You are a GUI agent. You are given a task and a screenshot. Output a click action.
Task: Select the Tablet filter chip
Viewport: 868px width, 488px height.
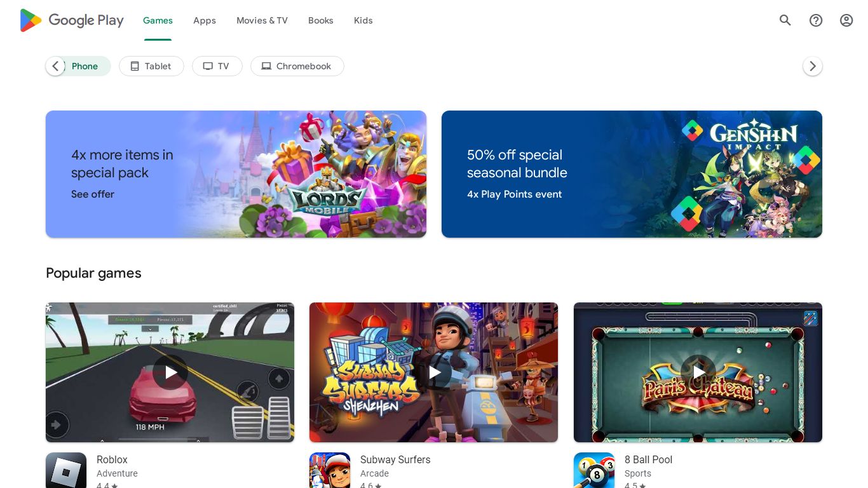pyautogui.click(x=151, y=66)
